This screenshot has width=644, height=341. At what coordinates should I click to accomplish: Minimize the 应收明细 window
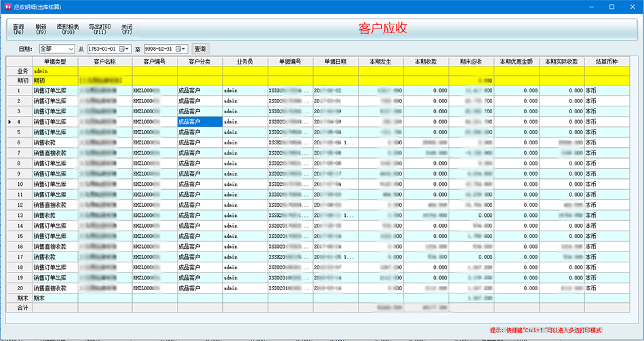(591, 7)
